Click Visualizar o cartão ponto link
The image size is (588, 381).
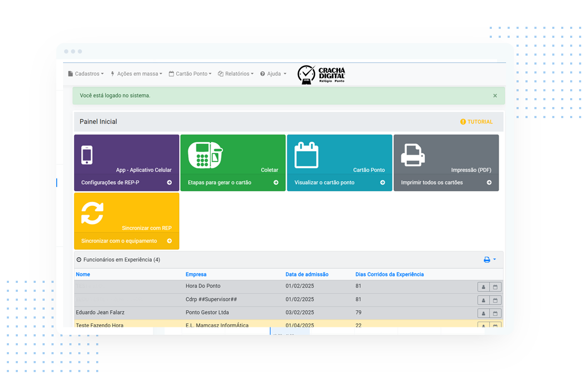pyautogui.click(x=324, y=183)
